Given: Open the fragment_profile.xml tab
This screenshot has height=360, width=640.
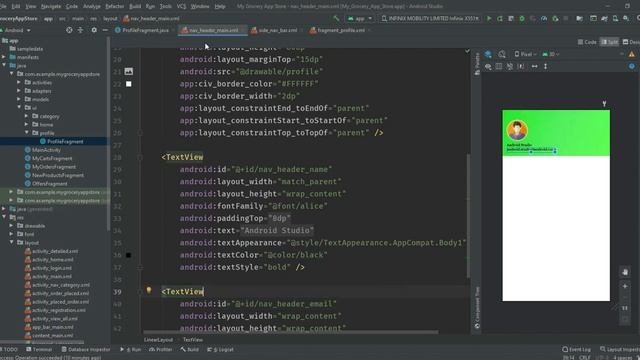Looking at the screenshot, I should coord(340,30).
